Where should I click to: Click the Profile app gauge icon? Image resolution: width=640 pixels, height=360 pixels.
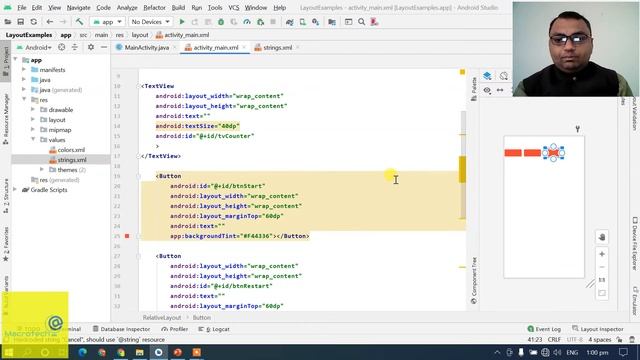coord(247,22)
